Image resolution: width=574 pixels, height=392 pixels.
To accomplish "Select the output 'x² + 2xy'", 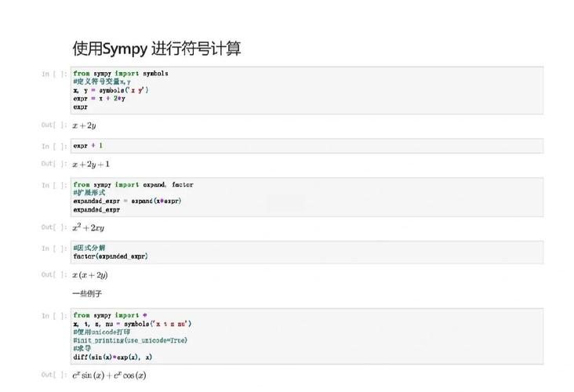I will click(x=89, y=227).
